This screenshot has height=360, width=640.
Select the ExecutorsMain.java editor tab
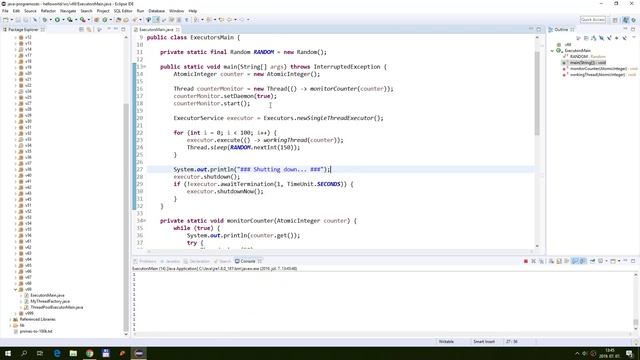coord(156,30)
